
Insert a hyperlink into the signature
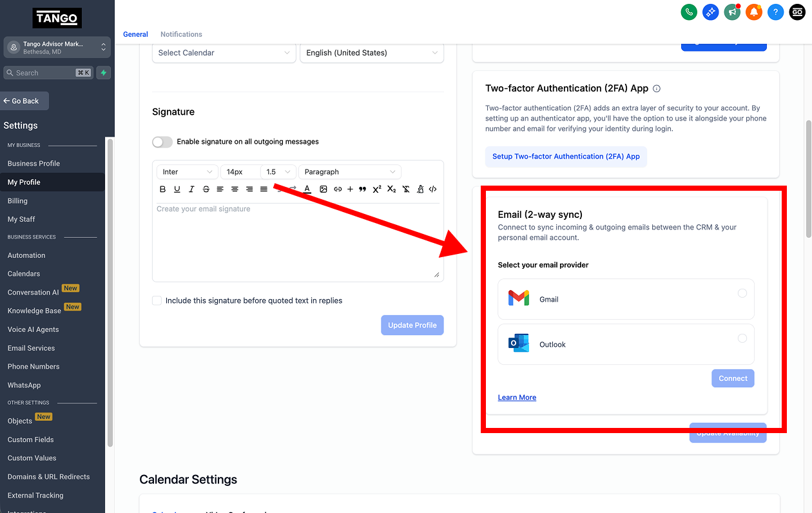click(x=338, y=189)
